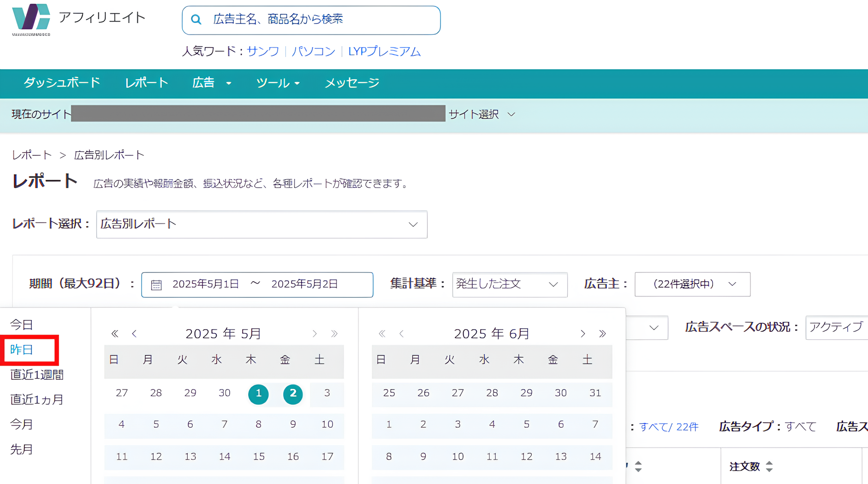Select June 15 on the calendar
The image size is (868, 484).
pos(389,482)
